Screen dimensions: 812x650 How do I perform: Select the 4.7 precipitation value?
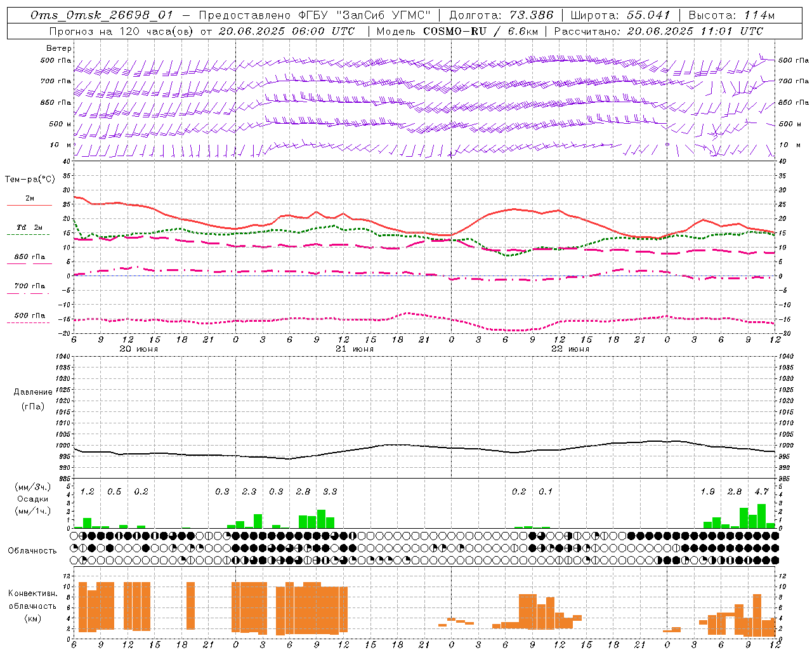(x=761, y=491)
